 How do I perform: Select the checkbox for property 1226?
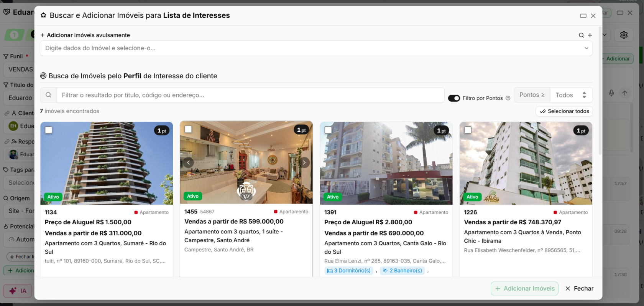tap(468, 130)
